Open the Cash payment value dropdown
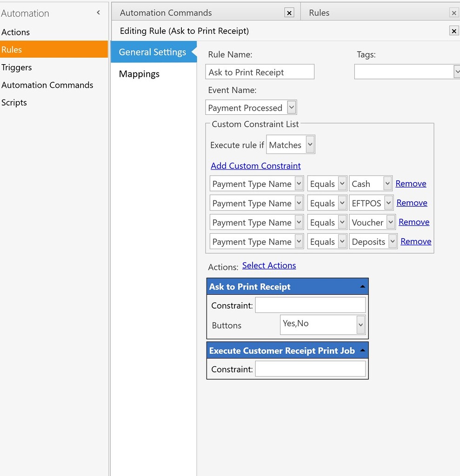 pyautogui.click(x=387, y=184)
